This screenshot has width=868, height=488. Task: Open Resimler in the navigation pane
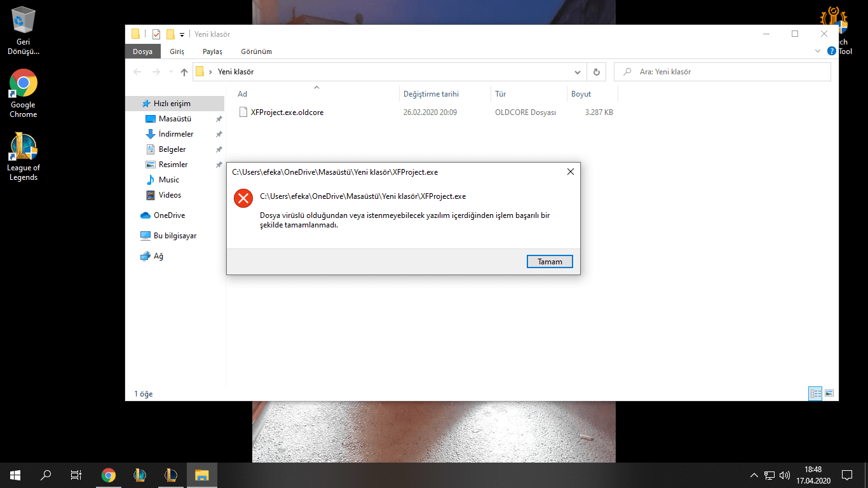pyautogui.click(x=175, y=165)
